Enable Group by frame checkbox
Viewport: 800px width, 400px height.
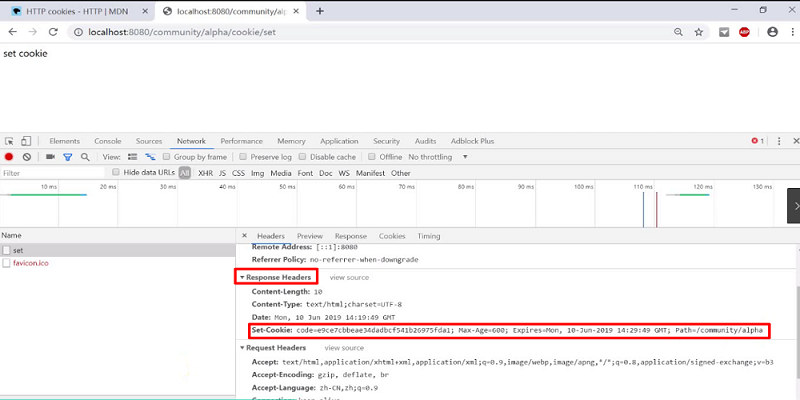[166, 157]
